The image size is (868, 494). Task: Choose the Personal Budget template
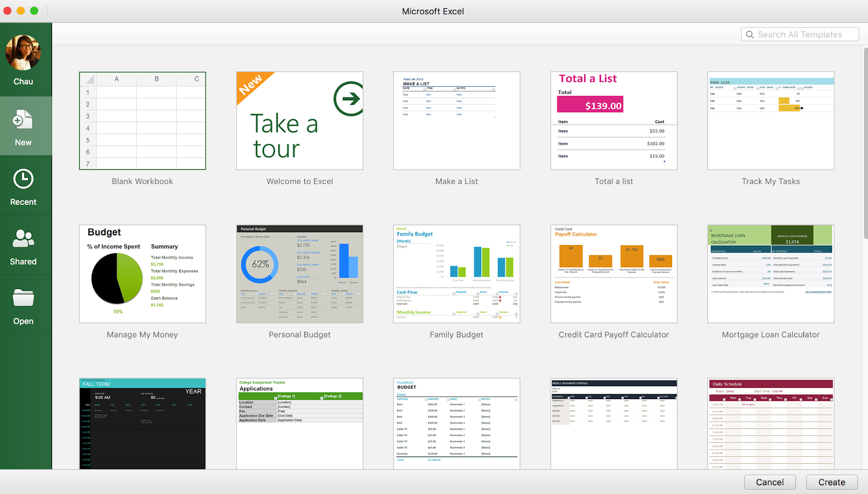pos(300,274)
